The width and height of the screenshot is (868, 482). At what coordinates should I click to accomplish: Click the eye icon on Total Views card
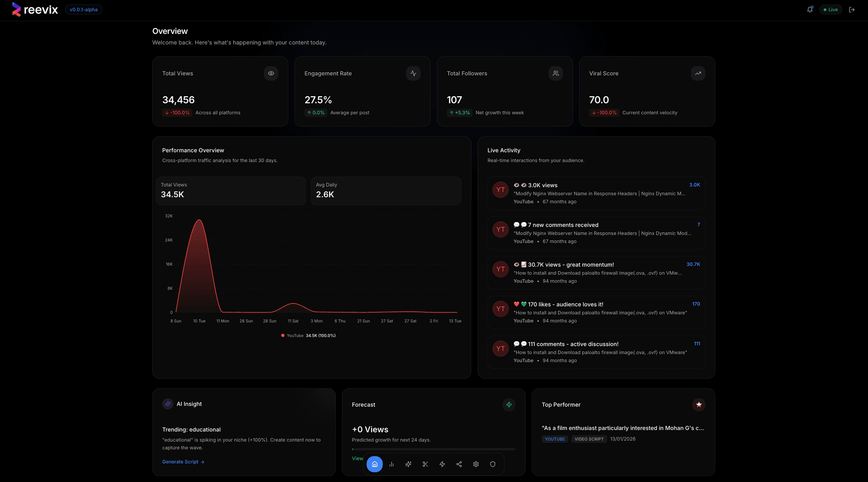(271, 73)
